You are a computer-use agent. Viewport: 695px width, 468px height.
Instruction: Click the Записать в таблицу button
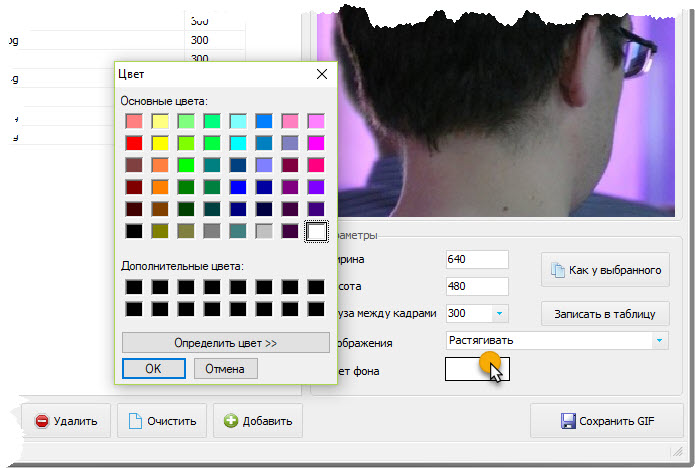(605, 314)
